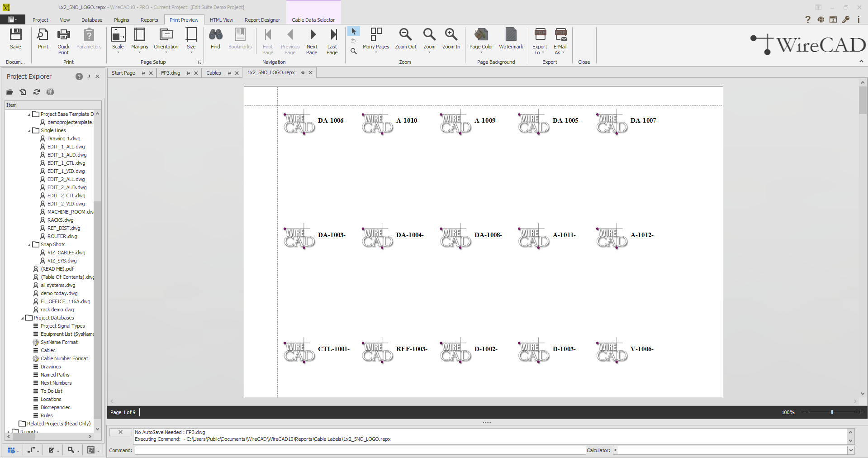Viewport: 868px width, 458px height.
Task: Click the Zoom In icon
Action: [x=451, y=34]
